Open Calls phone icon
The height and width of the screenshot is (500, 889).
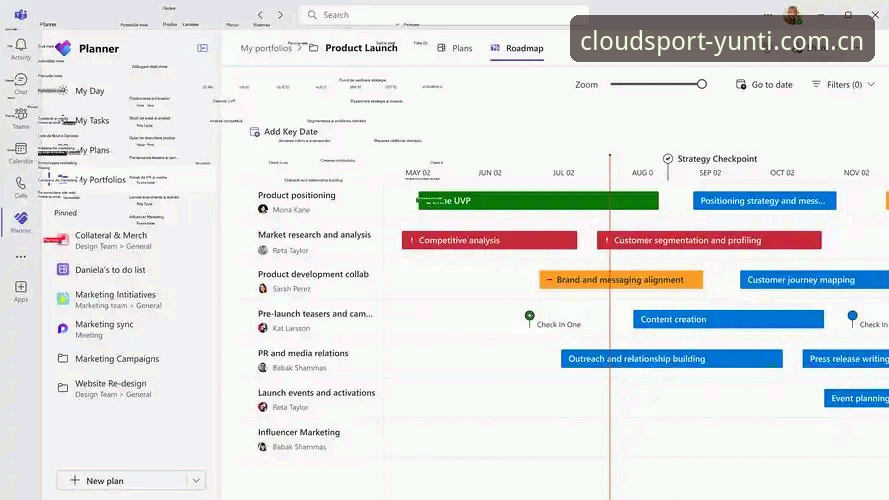21,183
